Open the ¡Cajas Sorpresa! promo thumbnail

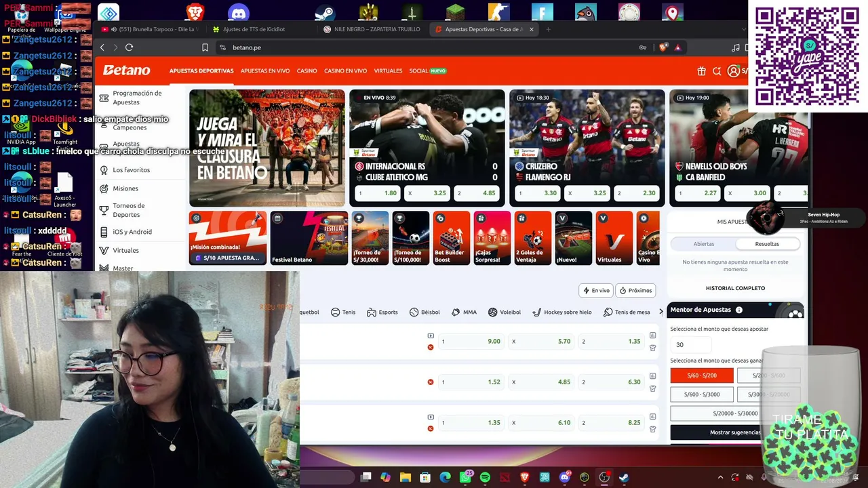click(492, 238)
